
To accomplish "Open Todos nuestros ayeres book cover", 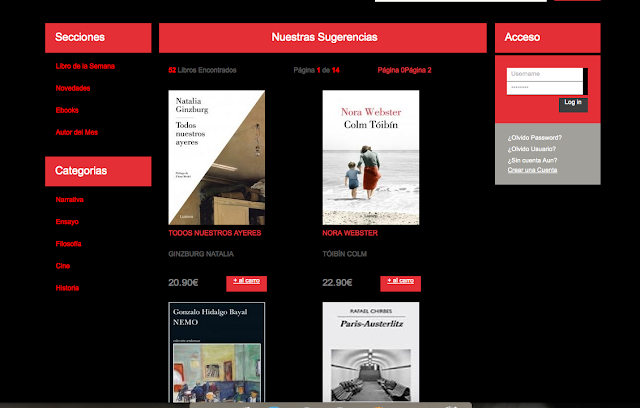I will (217, 157).
